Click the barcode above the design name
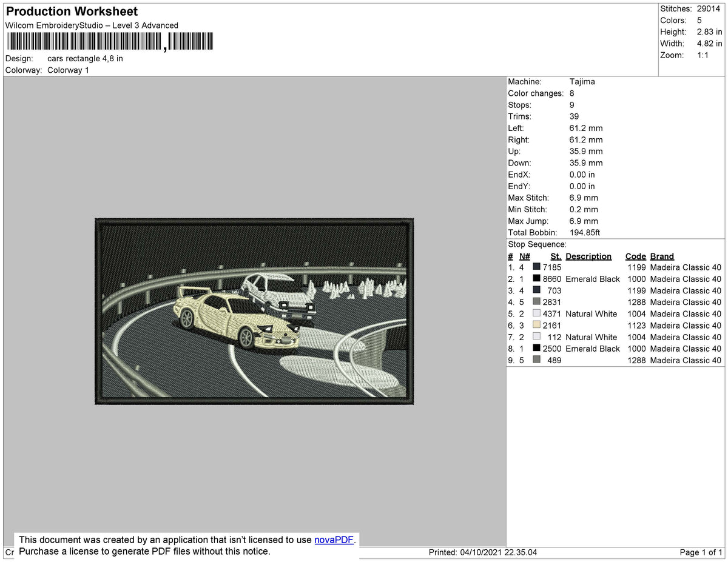 click(x=109, y=41)
